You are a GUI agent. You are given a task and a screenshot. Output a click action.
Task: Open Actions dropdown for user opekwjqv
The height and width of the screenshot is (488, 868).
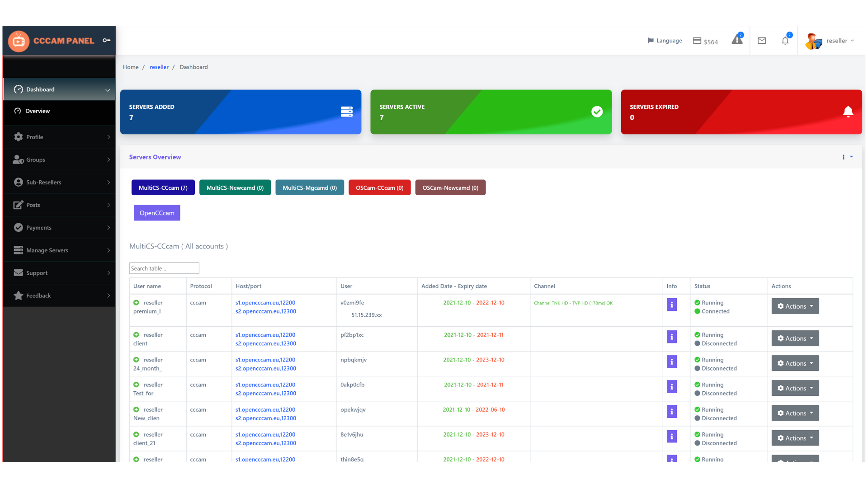pos(795,413)
